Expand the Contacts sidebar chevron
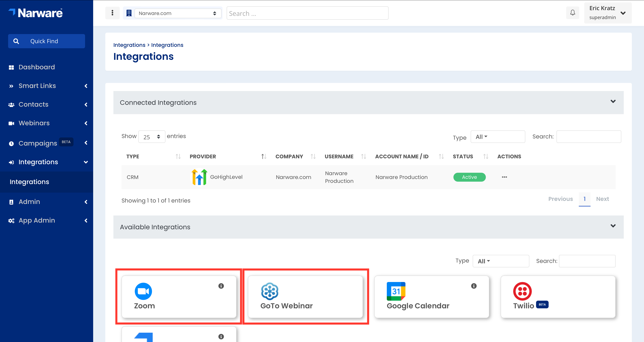 [x=86, y=105]
